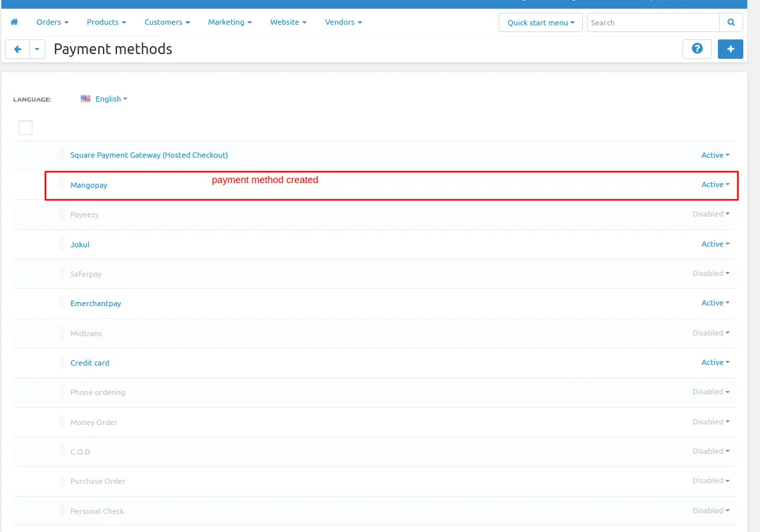Open the Customers menu
Image resolution: width=760 pixels, height=532 pixels.
(167, 22)
